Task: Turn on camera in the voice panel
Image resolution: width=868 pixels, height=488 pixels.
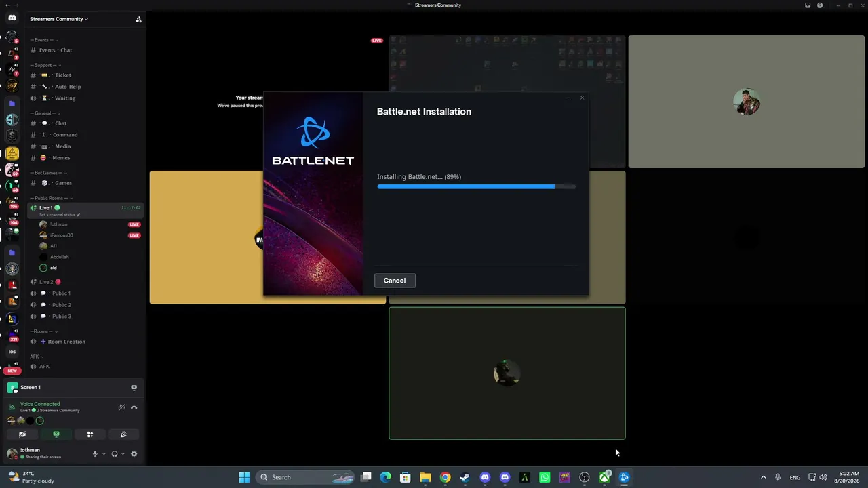Action: (x=22, y=434)
